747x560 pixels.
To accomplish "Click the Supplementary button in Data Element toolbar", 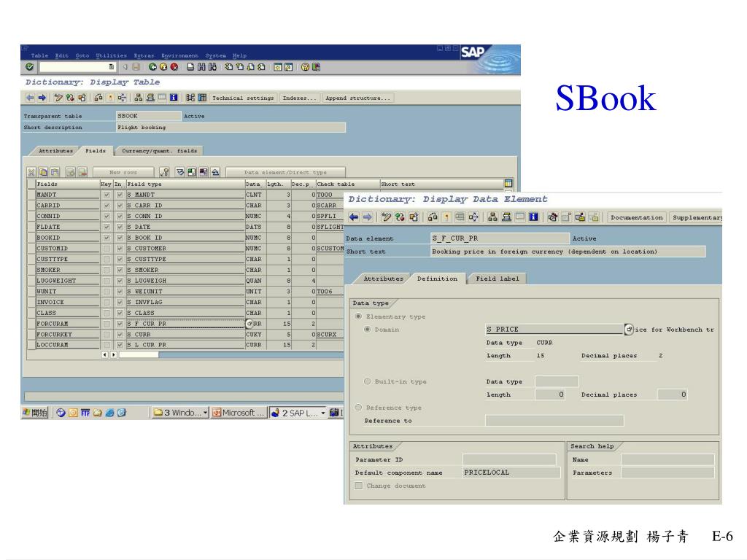I will point(696,217).
